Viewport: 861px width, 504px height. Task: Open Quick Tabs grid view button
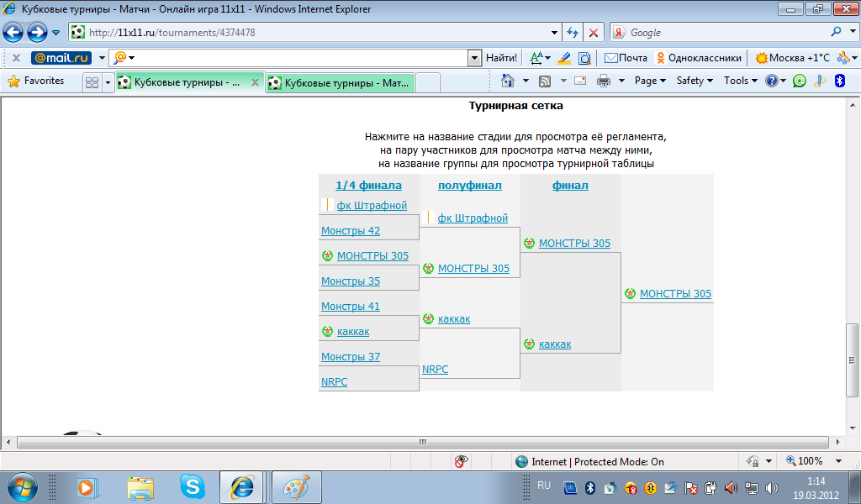[x=92, y=82]
